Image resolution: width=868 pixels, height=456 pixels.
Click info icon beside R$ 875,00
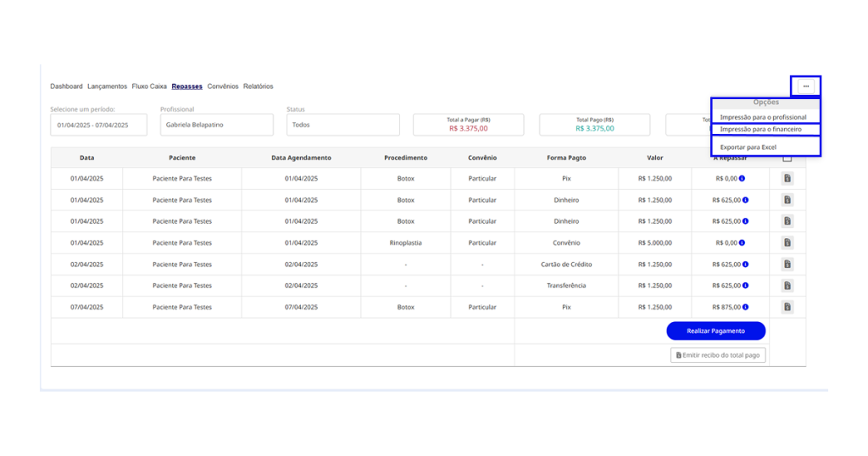[746, 307]
